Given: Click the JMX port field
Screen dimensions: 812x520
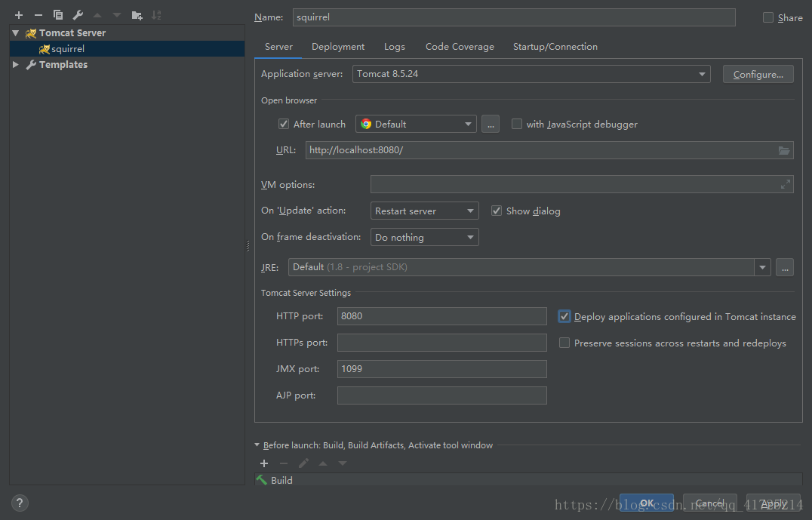Looking at the screenshot, I should pos(441,369).
